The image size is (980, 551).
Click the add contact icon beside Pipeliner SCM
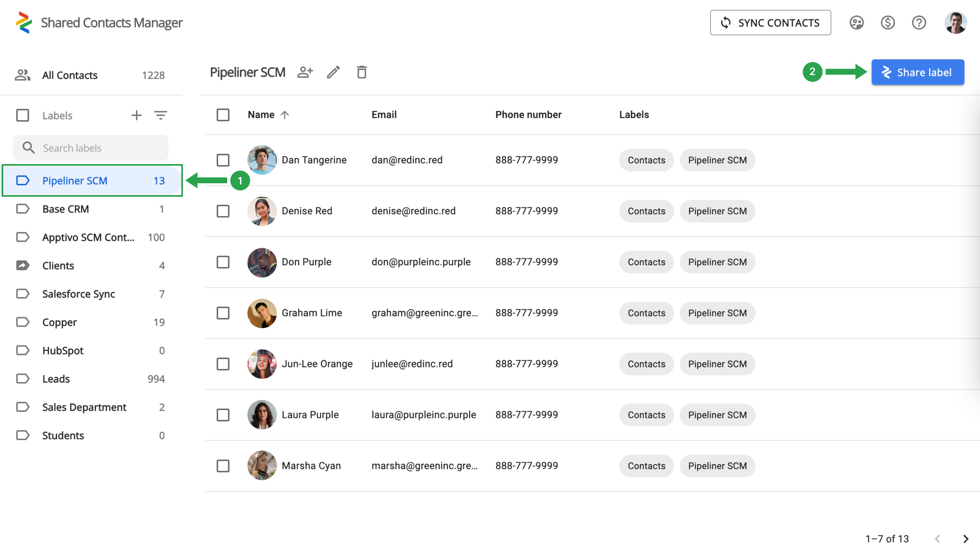click(305, 72)
